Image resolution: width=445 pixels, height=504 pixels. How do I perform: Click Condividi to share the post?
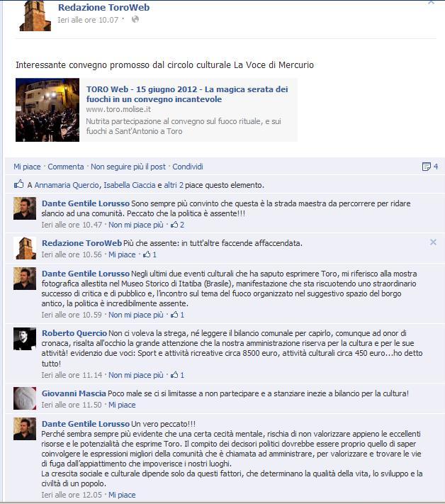tap(188, 167)
